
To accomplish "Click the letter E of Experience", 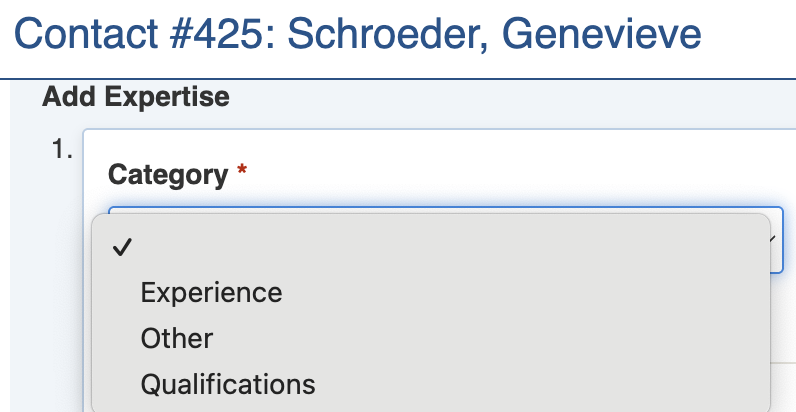I will [x=149, y=293].
